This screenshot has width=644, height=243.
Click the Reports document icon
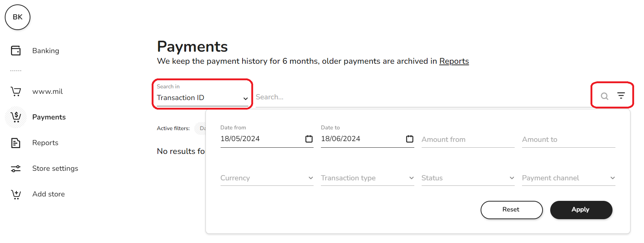[16, 143]
